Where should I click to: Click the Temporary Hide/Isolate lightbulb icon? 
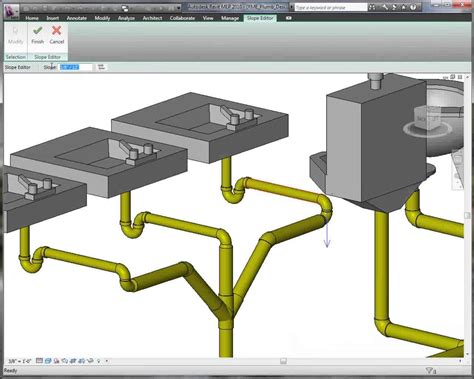99,361
